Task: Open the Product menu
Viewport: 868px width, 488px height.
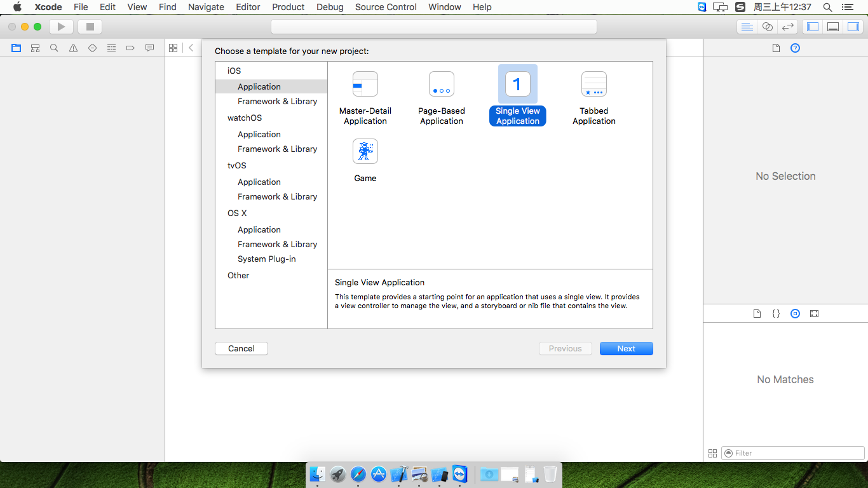Action: (x=288, y=7)
